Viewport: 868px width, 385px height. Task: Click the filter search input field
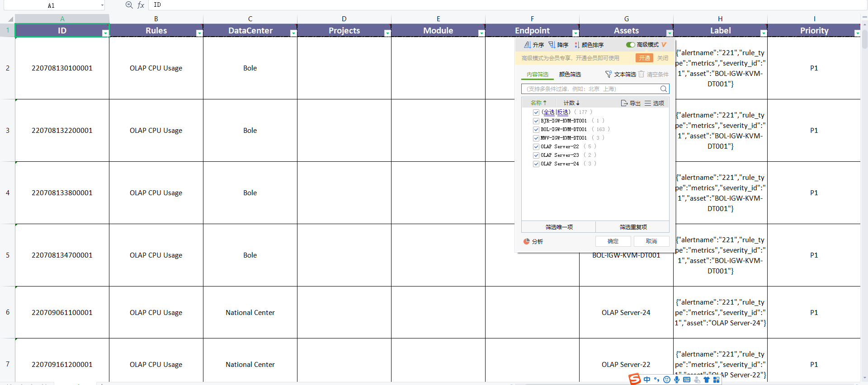pyautogui.click(x=590, y=89)
